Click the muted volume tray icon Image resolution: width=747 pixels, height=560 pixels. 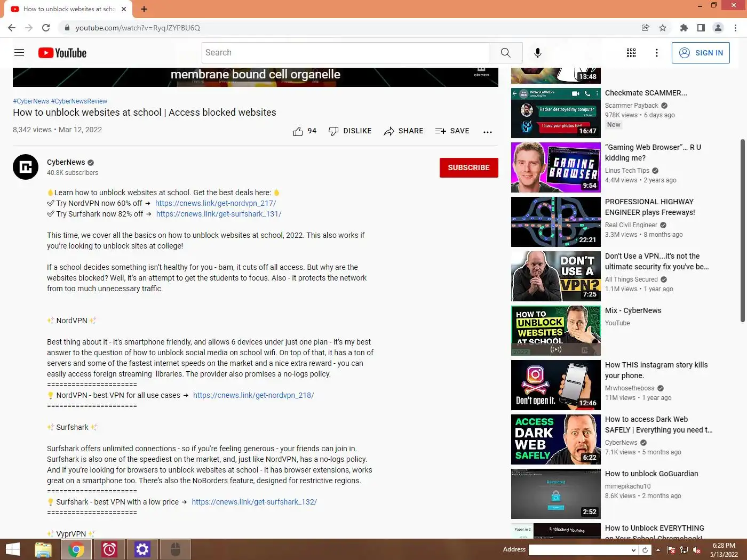click(x=697, y=550)
